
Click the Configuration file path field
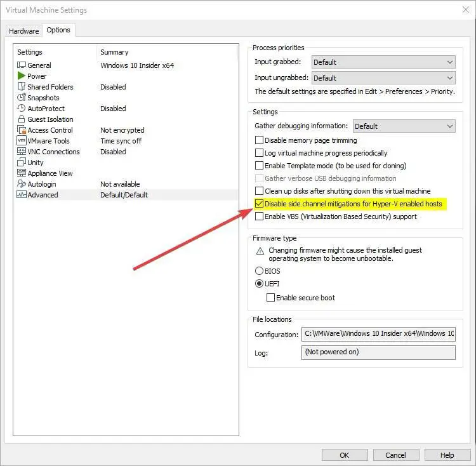(378, 334)
